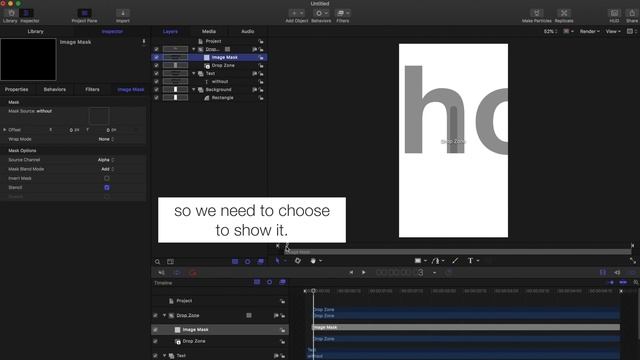640x360 pixels.
Task: Select the Bezier pen tool
Action: point(436,261)
